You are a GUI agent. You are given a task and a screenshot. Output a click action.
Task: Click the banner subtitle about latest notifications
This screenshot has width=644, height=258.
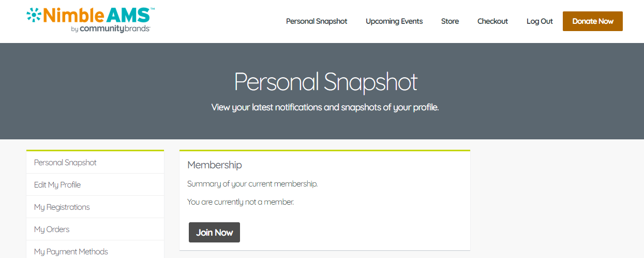[x=325, y=108]
